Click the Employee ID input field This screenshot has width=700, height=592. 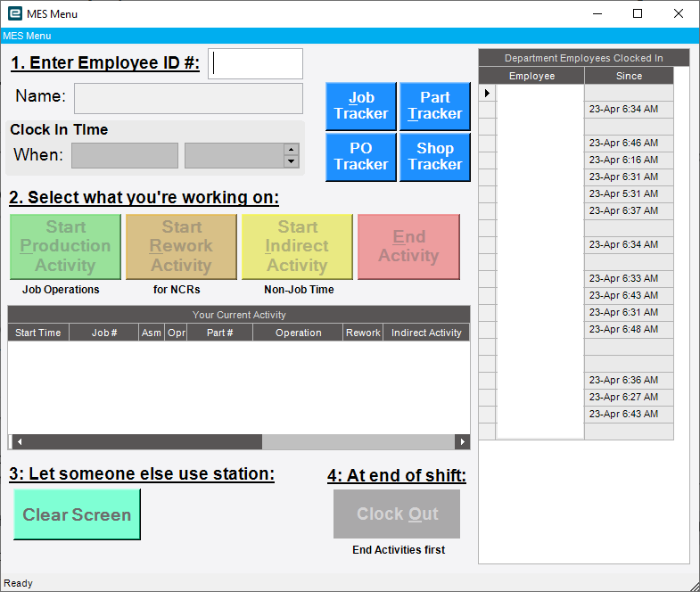point(255,64)
